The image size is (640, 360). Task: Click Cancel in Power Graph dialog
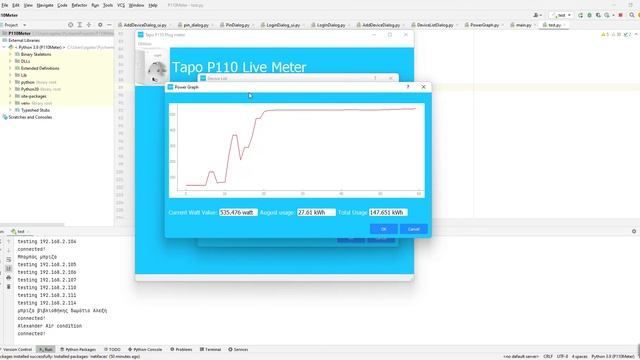point(413,229)
